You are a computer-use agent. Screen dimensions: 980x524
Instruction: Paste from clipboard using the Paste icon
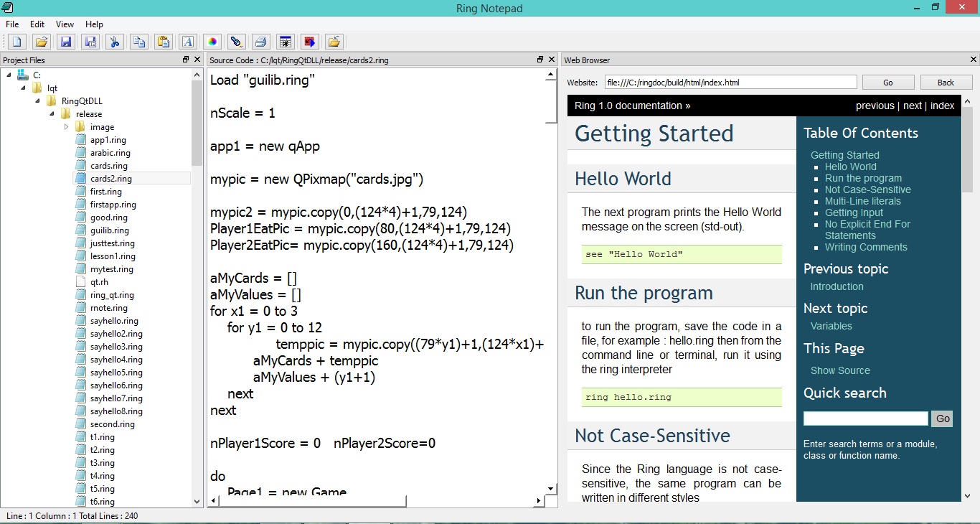click(x=163, y=42)
